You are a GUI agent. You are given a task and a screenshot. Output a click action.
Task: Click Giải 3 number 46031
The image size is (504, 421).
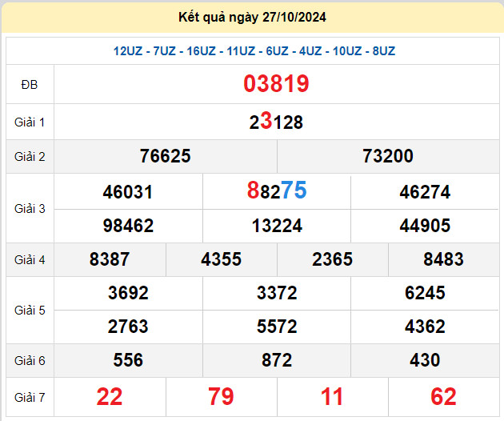tap(128, 192)
